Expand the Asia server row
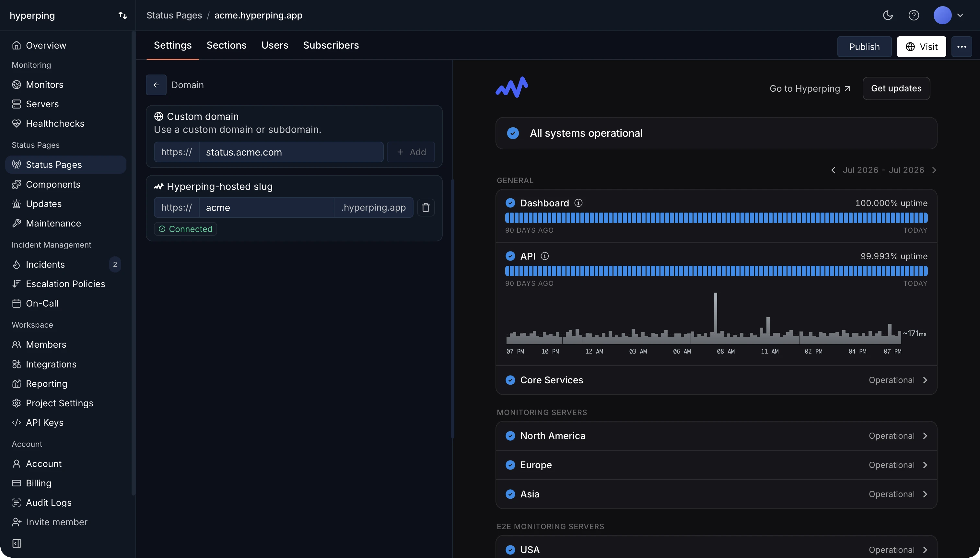 click(x=716, y=494)
